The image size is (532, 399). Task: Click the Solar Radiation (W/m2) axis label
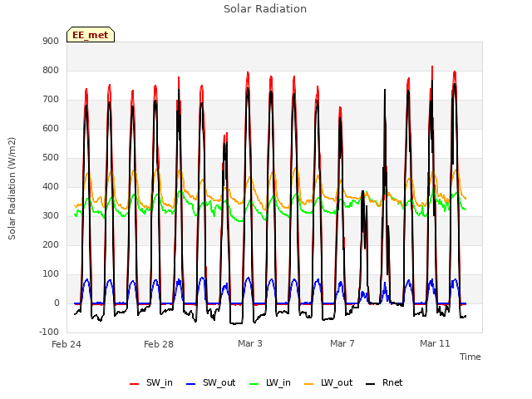pyautogui.click(x=12, y=189)
